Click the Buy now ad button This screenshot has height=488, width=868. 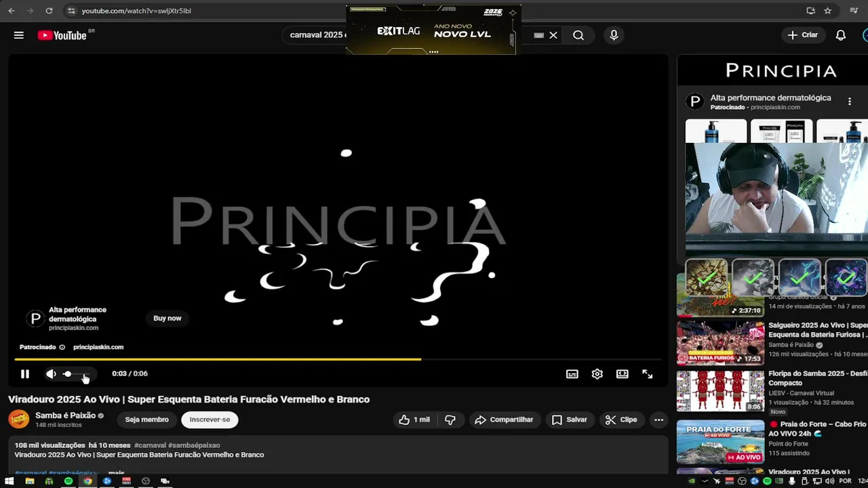(x=167, y=318)
